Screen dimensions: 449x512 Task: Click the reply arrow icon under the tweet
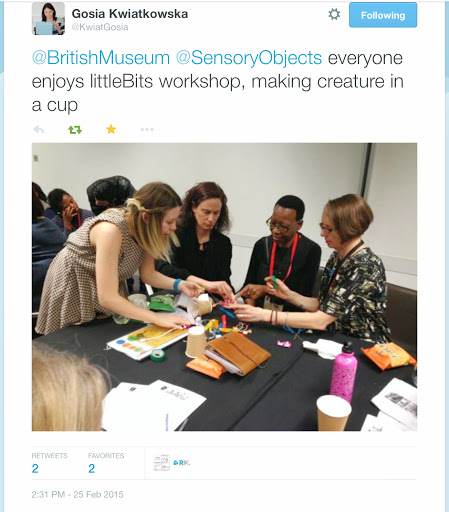click(x=39, y=129)
